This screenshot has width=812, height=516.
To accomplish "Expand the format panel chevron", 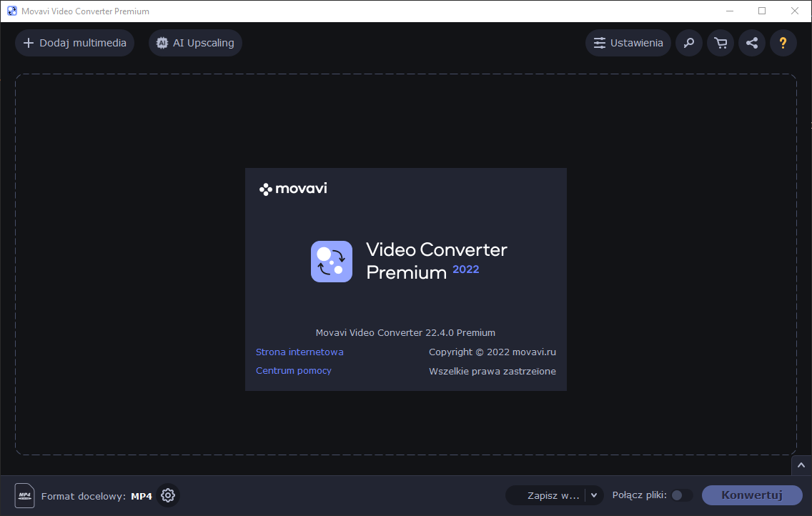I will [801, 465].
